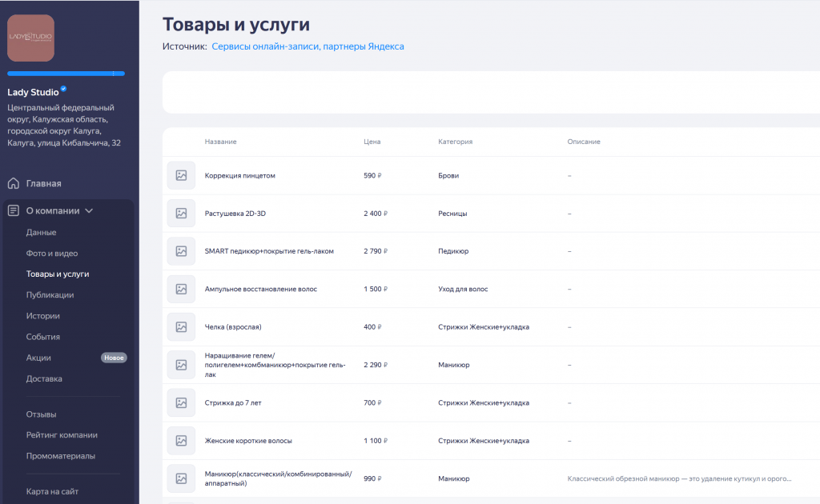Select Ампульное восстановление волос service name
820x504 pixels.
(261, 289)
